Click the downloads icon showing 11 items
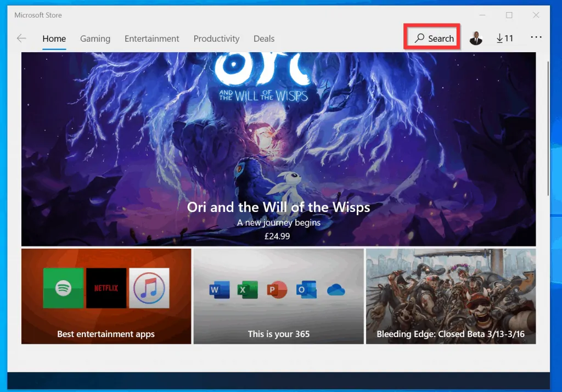The width and height of the screenshot is (562, 392). pos(504,37)
